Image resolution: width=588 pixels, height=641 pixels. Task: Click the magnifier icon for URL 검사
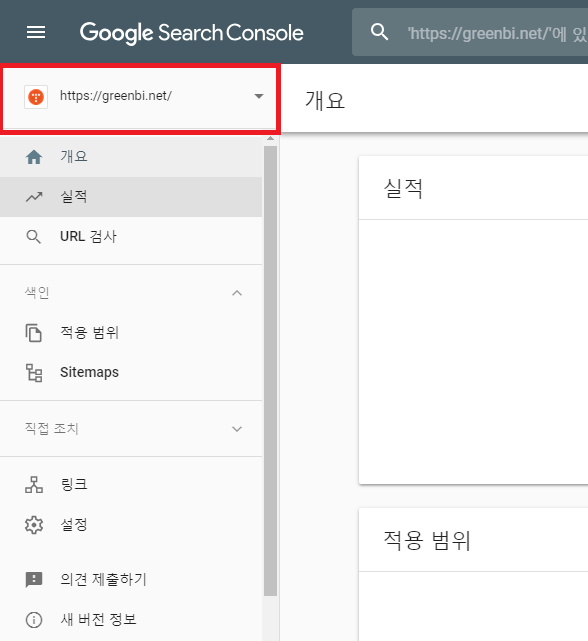coord(34,237)
